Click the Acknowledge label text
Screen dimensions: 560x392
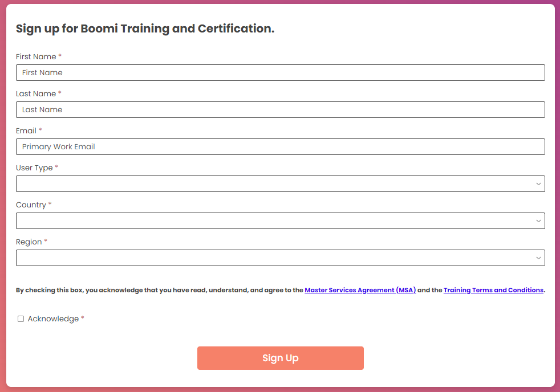coord(53,319)
